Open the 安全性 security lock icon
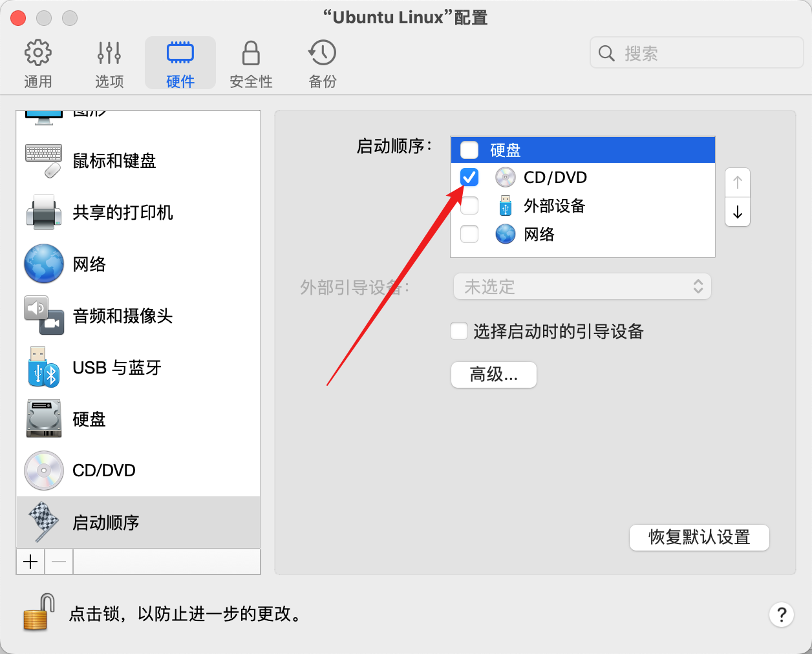This screenshot has width=812, height=654. 251,53
